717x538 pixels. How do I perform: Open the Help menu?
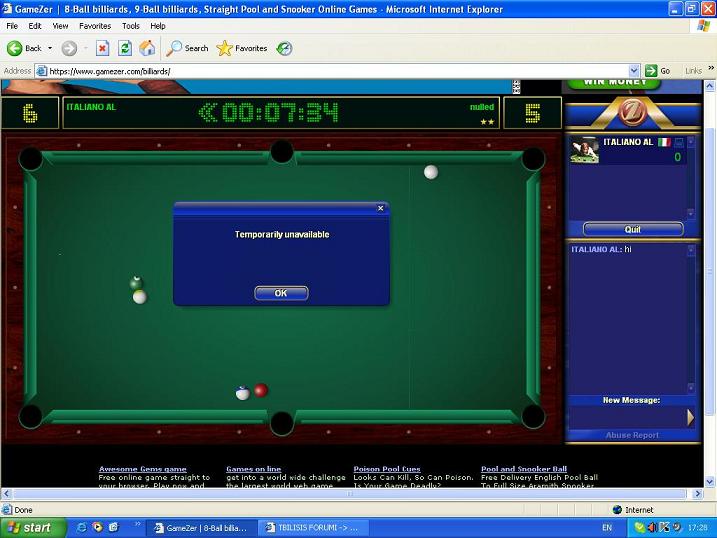[158, 26]
